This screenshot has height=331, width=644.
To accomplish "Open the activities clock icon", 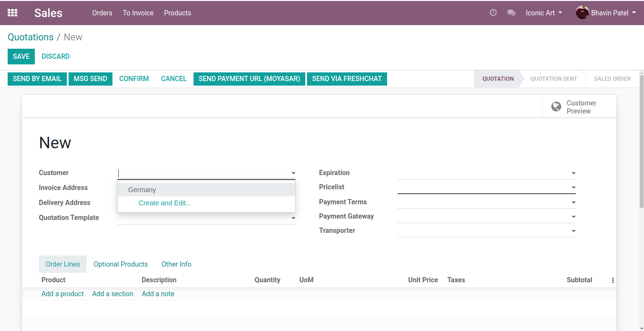I will pos(493,13).
